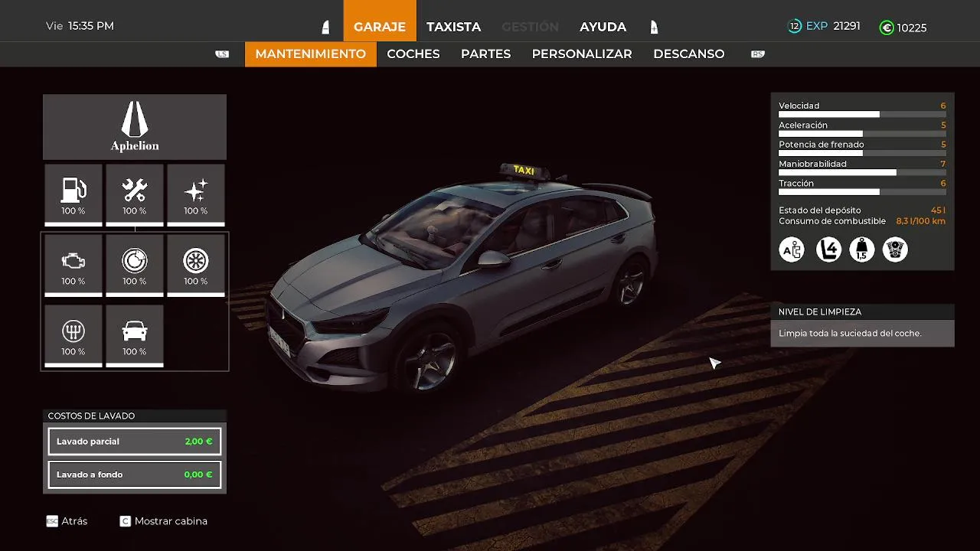Click the left main-menu arrow icon
This screenshot has width=980, height=551.
point(325,27)
